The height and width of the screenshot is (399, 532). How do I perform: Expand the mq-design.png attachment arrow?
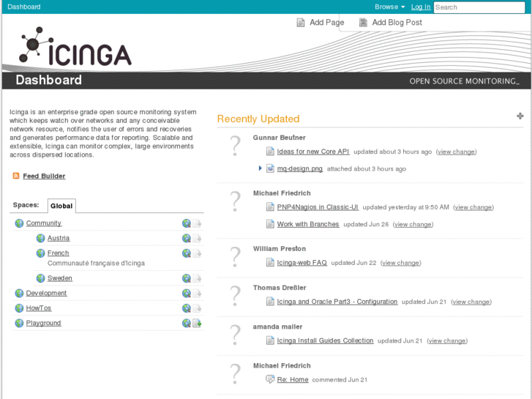pyautogui.click(x=260, y=168)
